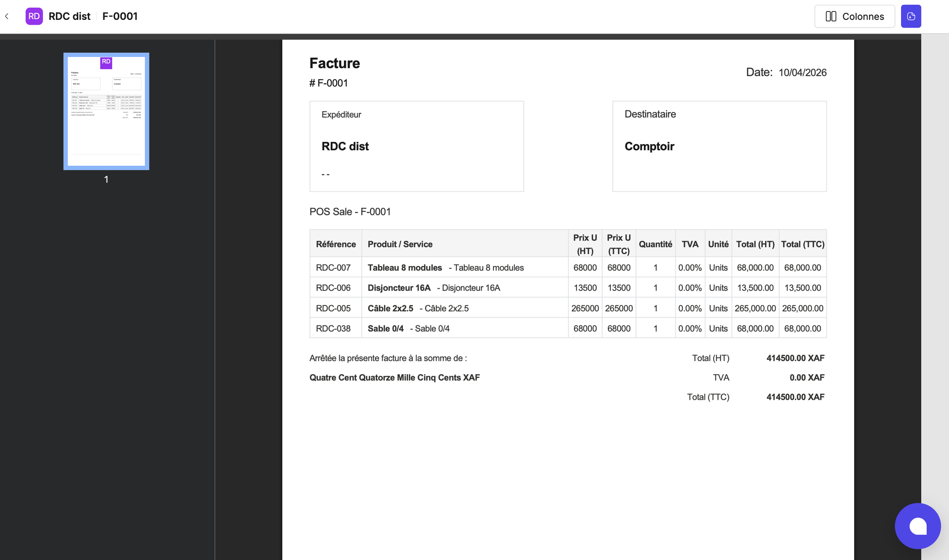
Task: Download the invoice with the blue file icon
Action: (x=911, y=17)
